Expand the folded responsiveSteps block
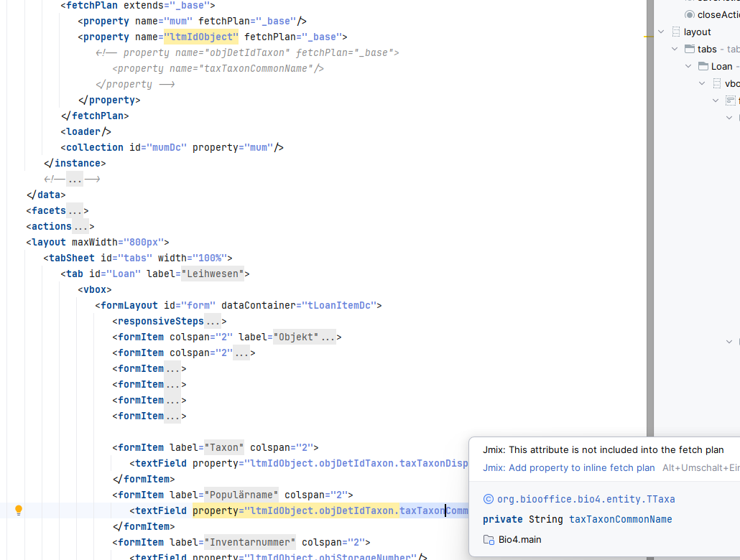Viewport: 740px width, 560px height. point(213,321)
